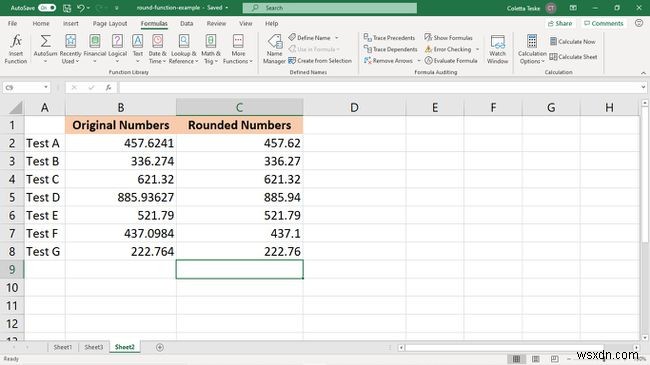The height and width of the screenshot is (365, 650).
Task: Click the AutoSum sigma icon
Action: coord(45,41)
